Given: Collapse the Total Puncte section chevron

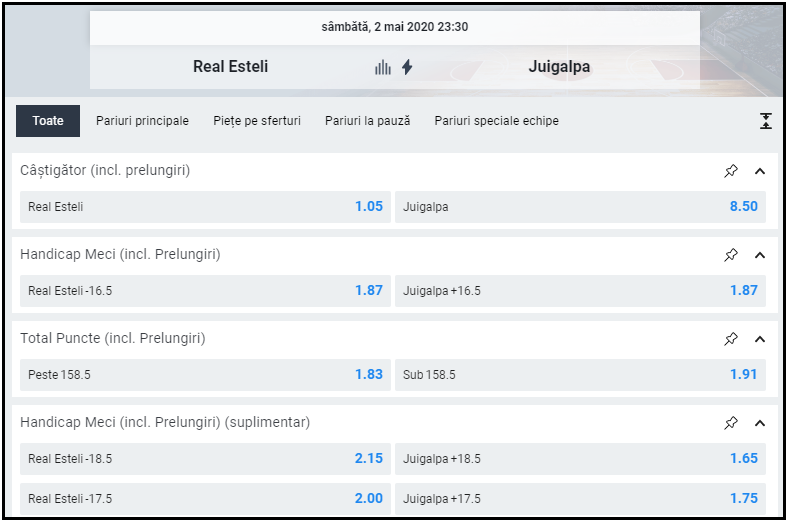Looking at the screenshot, I should (759, 339).
